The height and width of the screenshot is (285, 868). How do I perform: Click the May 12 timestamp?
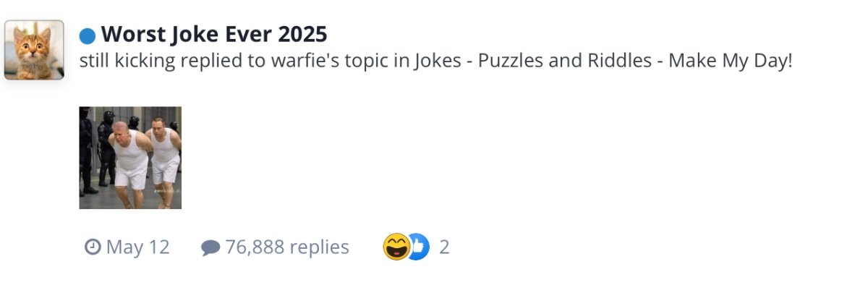click(x=137, y=247)
